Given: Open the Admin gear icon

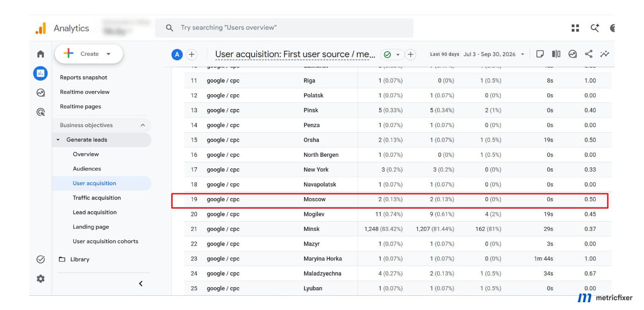Looking at the screenshot, I should pyautogui.click(x=41, y=278).
